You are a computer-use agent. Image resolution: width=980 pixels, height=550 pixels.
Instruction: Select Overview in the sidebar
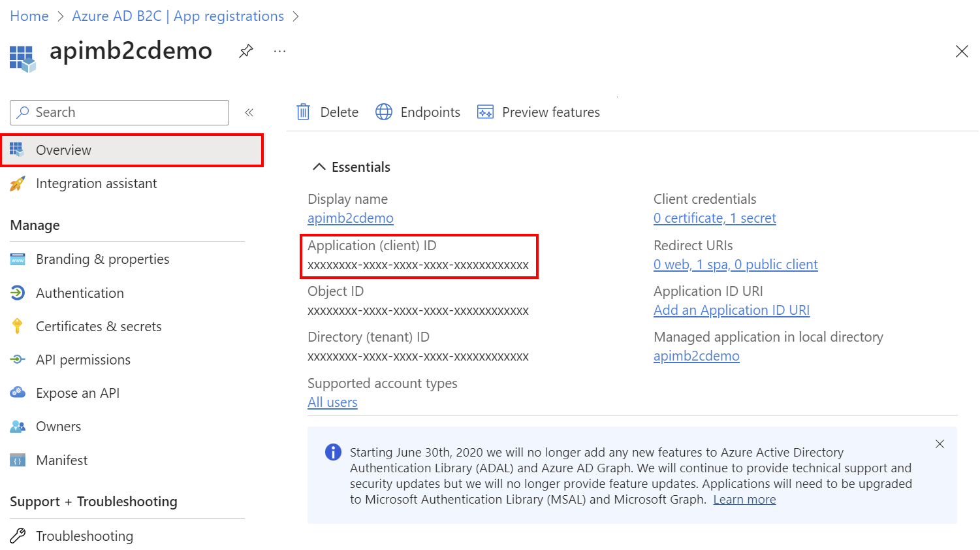point(63,150)
